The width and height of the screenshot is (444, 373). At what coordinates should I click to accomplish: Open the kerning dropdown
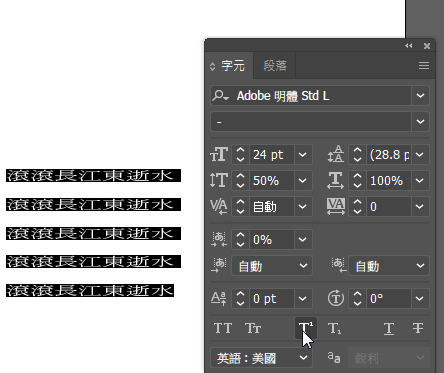click(x=303, y=207)
